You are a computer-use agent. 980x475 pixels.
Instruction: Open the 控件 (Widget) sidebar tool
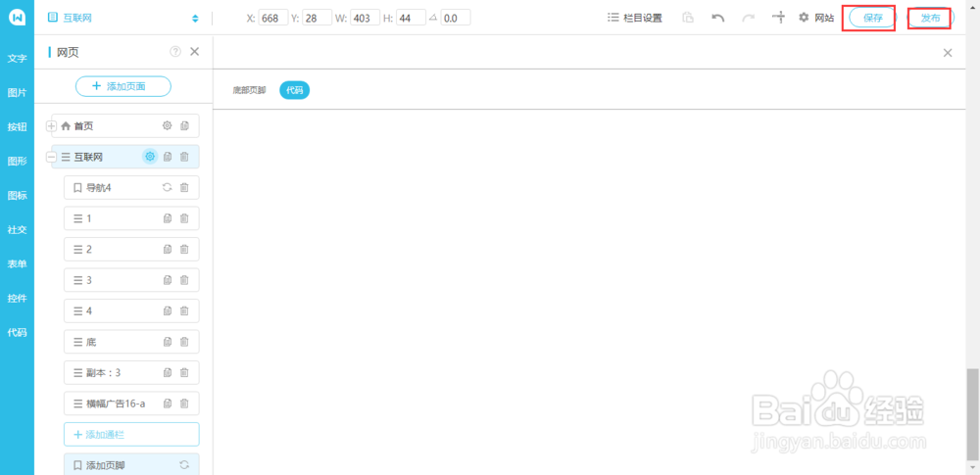coord(17,298)
